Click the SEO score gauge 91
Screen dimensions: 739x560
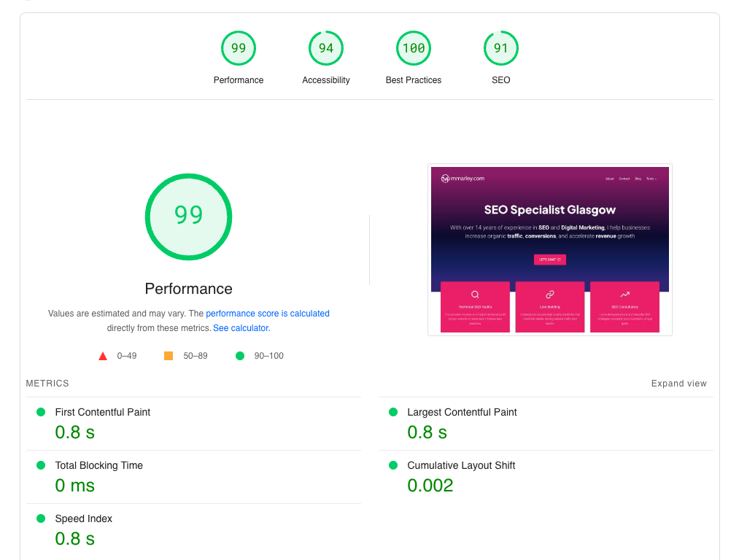501,48
